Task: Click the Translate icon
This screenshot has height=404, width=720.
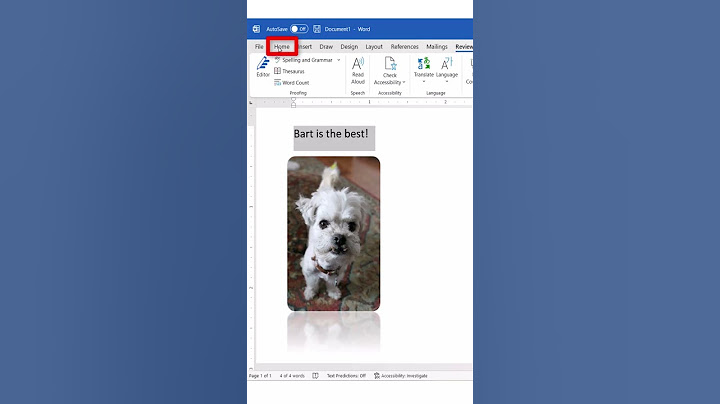Action: [x=423, y=63]
